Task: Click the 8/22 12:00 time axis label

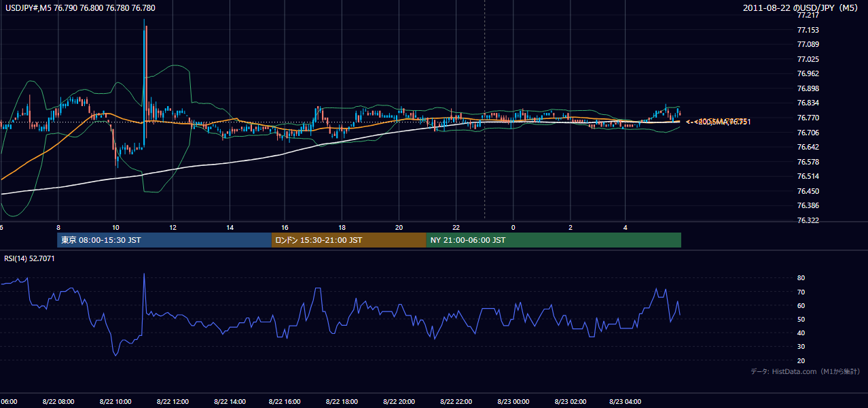Action: point(173,402)
